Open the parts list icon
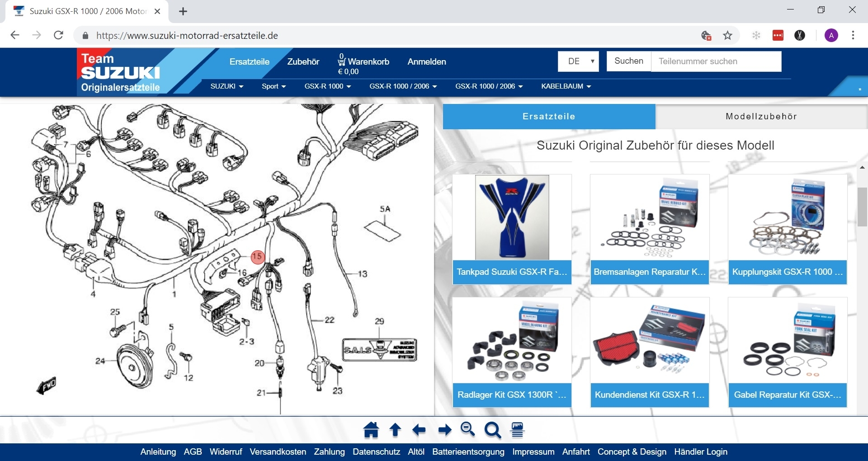The height and width of the screenshot is (461, 868). (517, 430)
